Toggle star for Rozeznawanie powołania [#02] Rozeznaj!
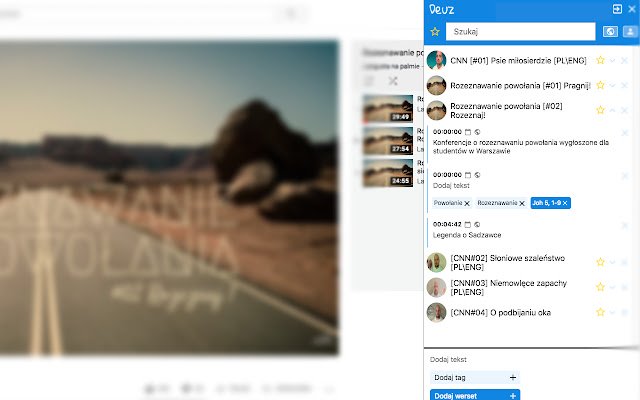640x400 pixels. [600, 110]
